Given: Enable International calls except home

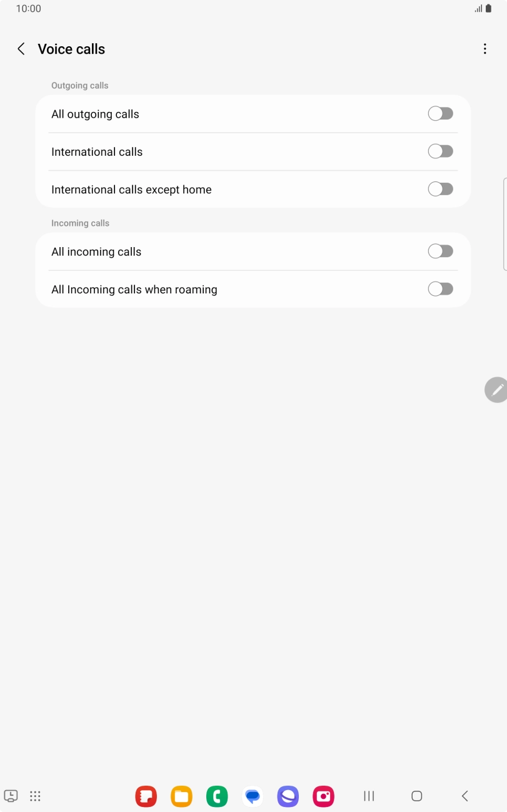Looking at the screenshot, I should (x=440, y=188).
